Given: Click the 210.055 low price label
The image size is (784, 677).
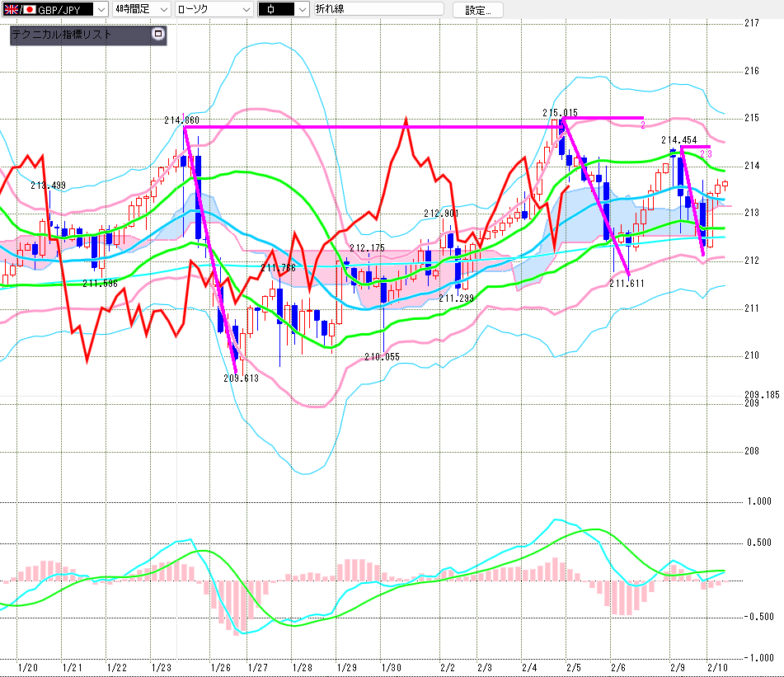Looking at the screenshot, I should click(382, 357).
